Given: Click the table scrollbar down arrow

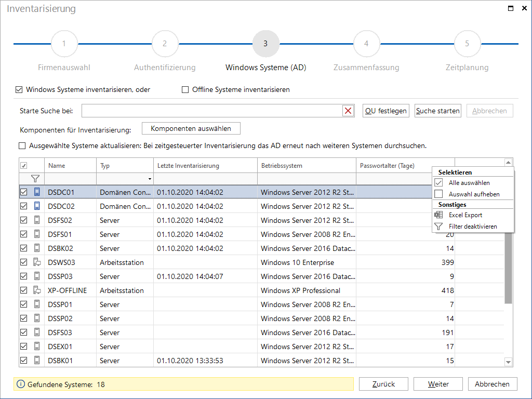Looking at the screenshot, I should (x=508, y=362).
